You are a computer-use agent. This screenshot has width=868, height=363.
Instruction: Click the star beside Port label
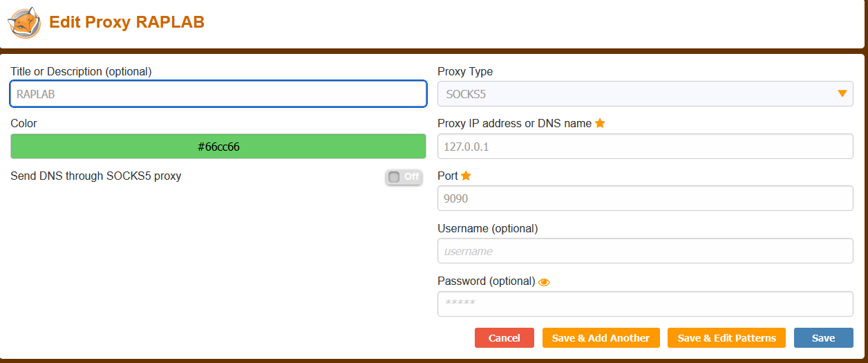[x=466, y=176]
